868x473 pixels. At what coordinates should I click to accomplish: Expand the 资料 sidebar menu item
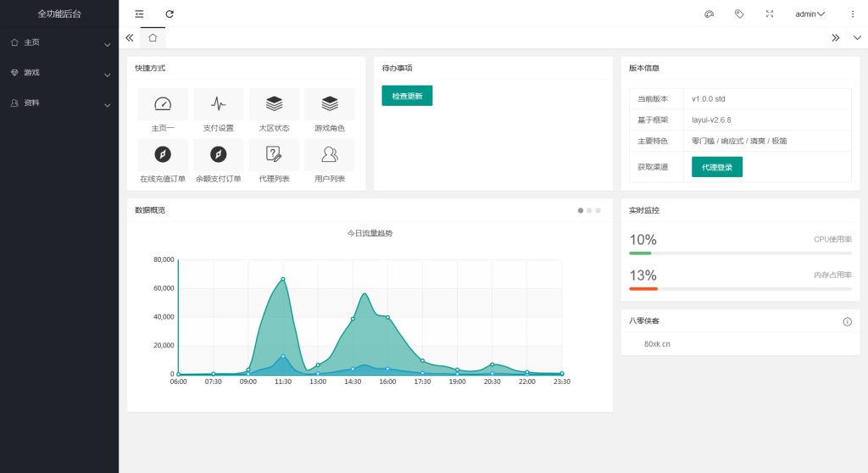point(58,103)
